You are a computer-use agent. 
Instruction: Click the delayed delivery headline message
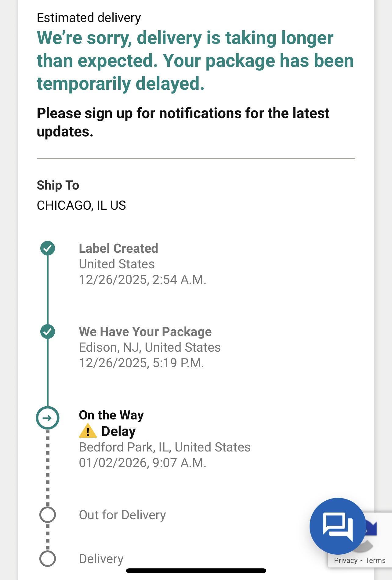[x=195, y=60]
